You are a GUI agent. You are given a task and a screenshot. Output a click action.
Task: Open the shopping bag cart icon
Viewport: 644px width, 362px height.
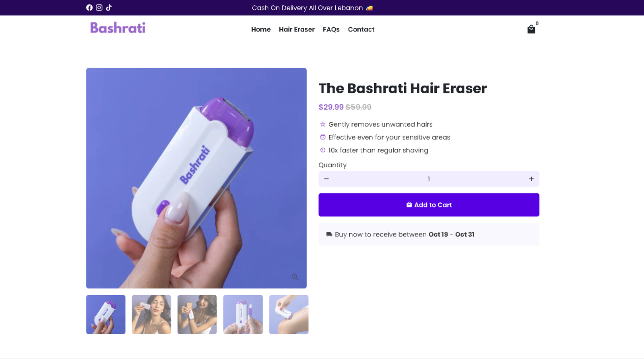point(531,29)
